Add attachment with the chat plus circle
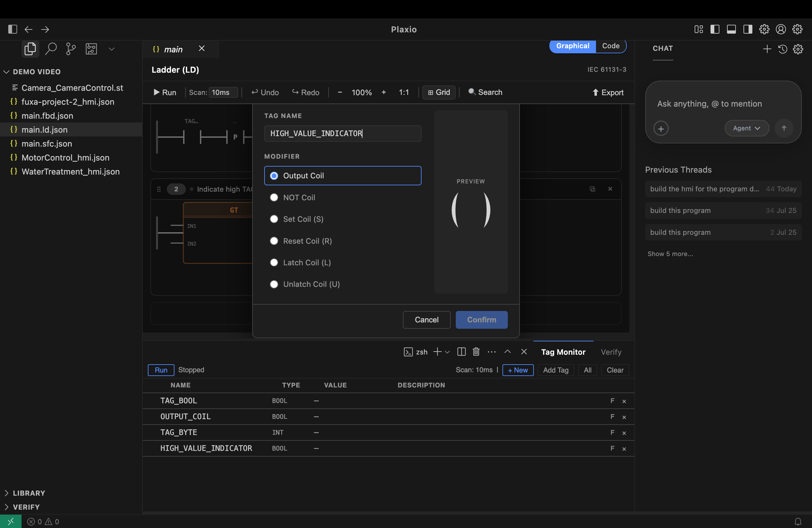 click(661, 129)
